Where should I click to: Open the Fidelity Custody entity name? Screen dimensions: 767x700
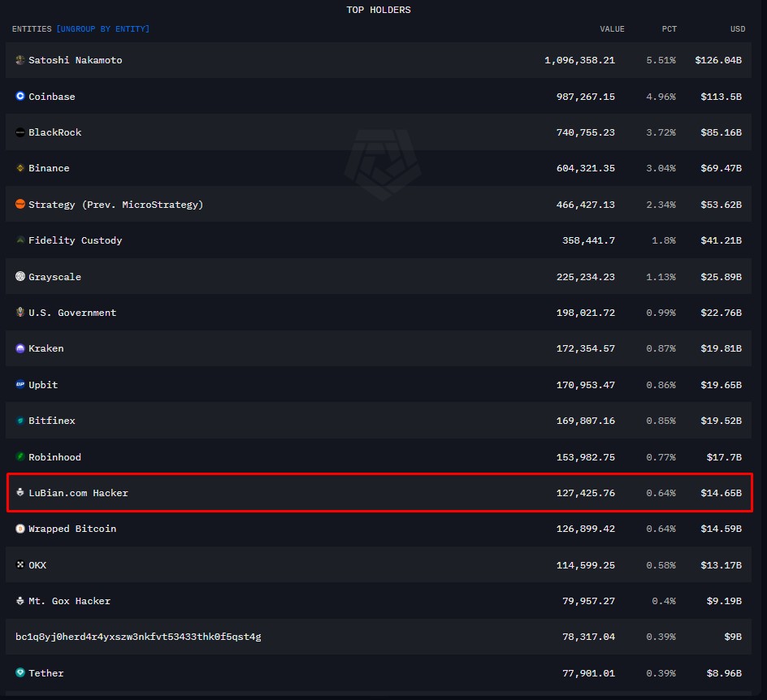coord(76,240)
